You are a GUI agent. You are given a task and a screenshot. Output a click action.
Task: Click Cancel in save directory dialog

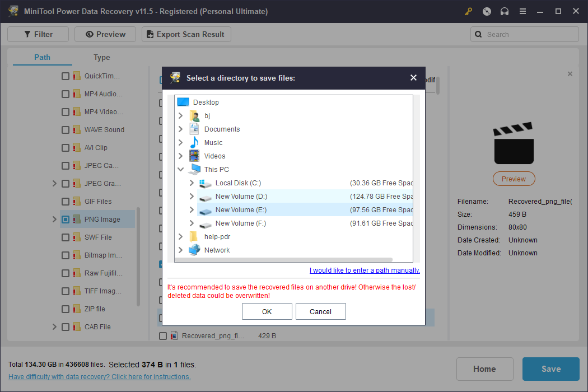(321, 311)
